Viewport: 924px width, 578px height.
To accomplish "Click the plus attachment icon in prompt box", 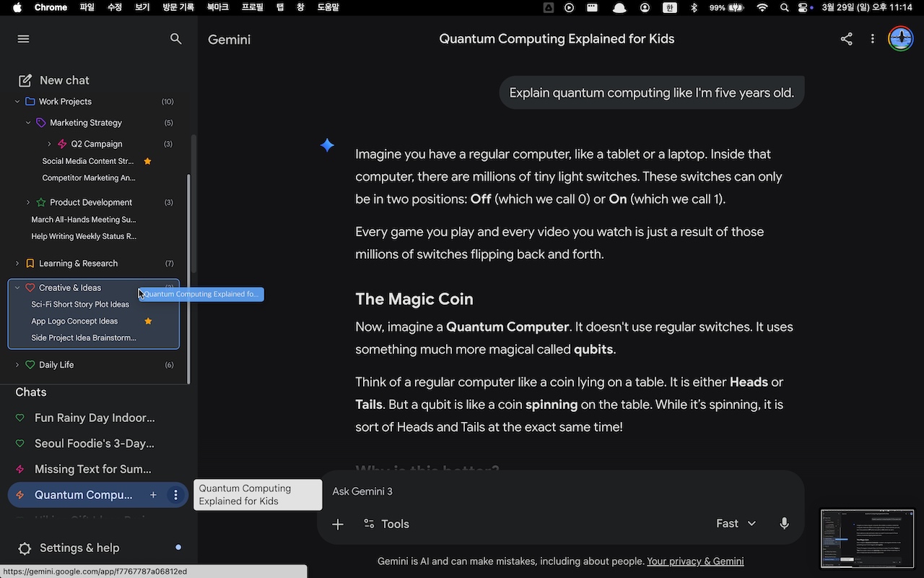I will click(x=338, y=524).
